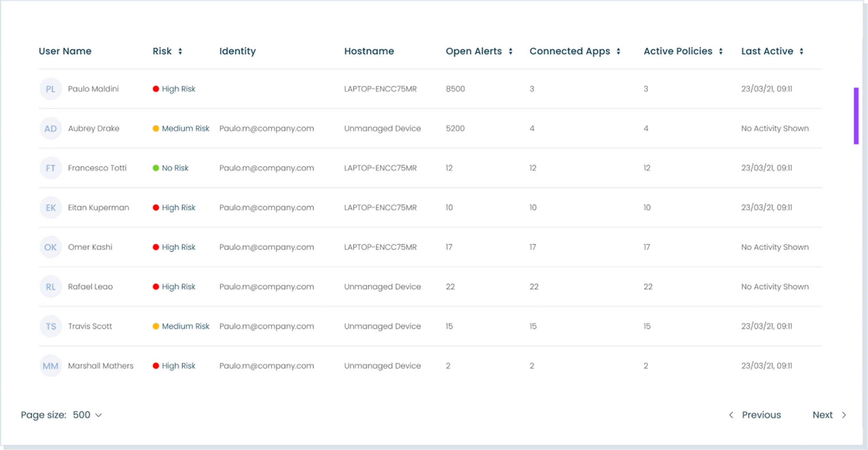Click the Risk column sort icon
Screen dimensions: 868x450
[x=180, y=51]
